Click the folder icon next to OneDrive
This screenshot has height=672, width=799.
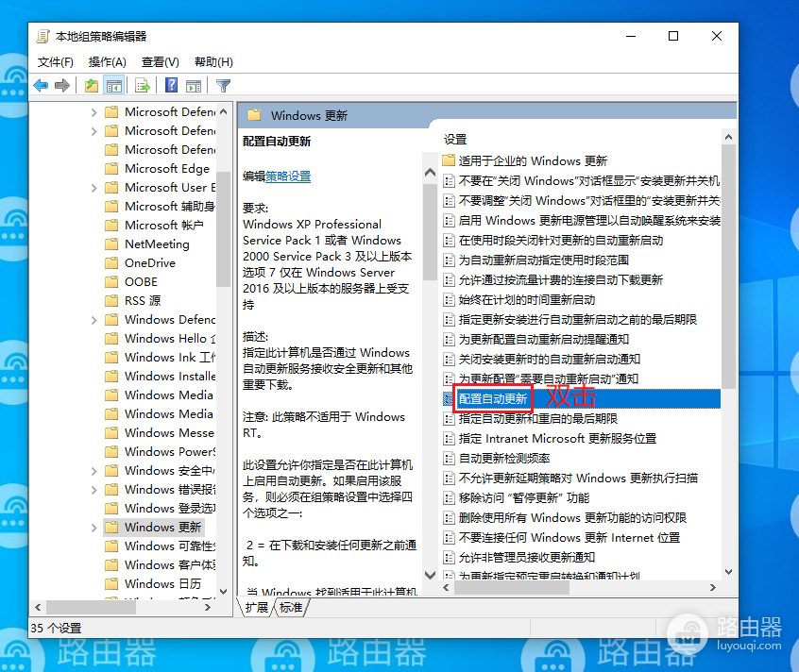(x=111, y=262)
